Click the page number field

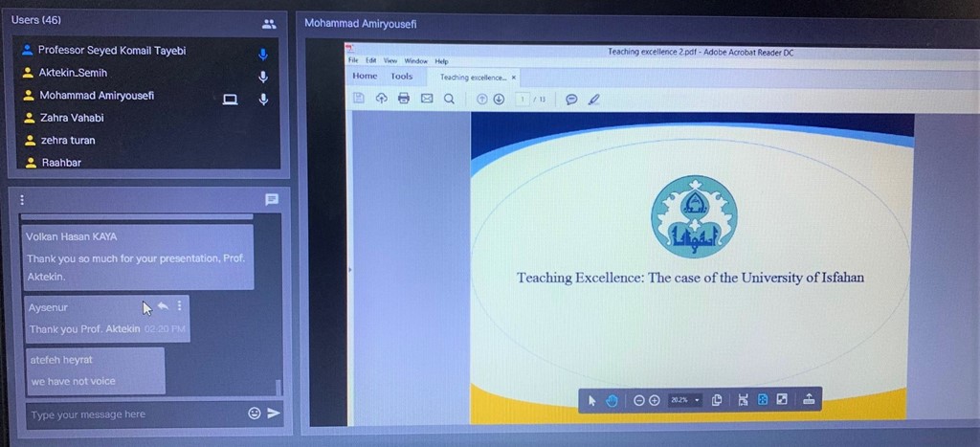pos(523,99)
